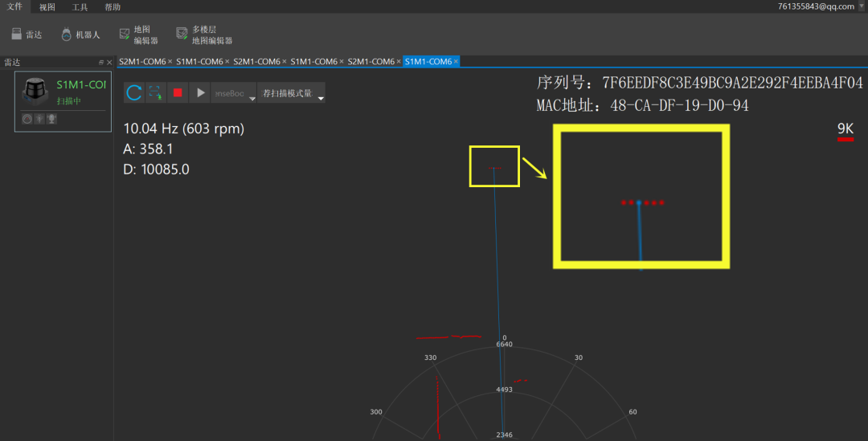The width and height of the screenshot is (868, 441).
Task: Click the 扫描中 status label
Action: click(68, 101)
